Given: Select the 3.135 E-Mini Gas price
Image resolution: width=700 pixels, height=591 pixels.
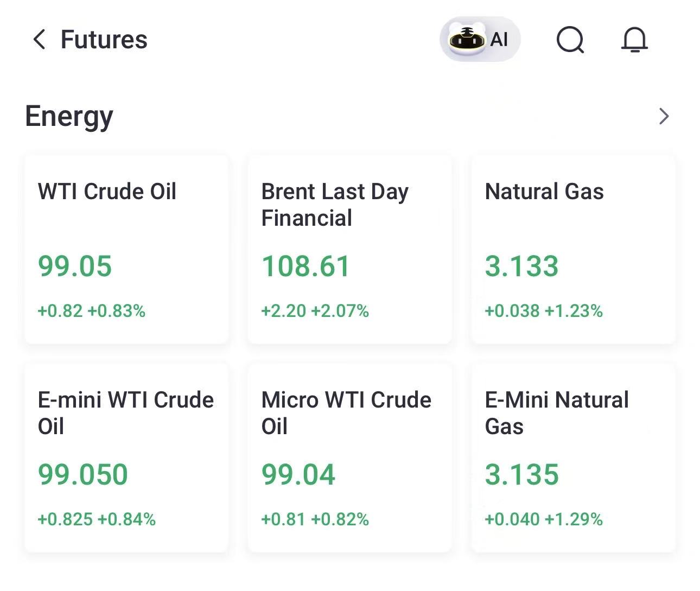Looking at the screenshot, I should [x=521, y=474].
